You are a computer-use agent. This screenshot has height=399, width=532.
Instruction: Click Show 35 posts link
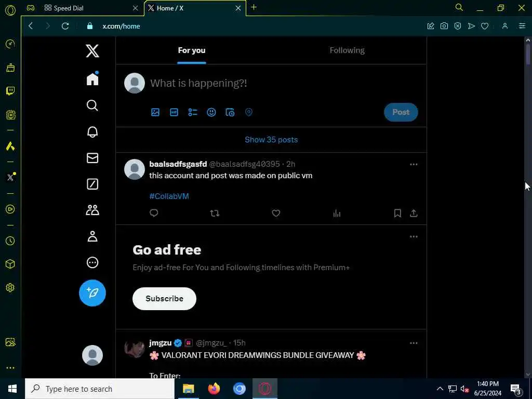[271, 140]
